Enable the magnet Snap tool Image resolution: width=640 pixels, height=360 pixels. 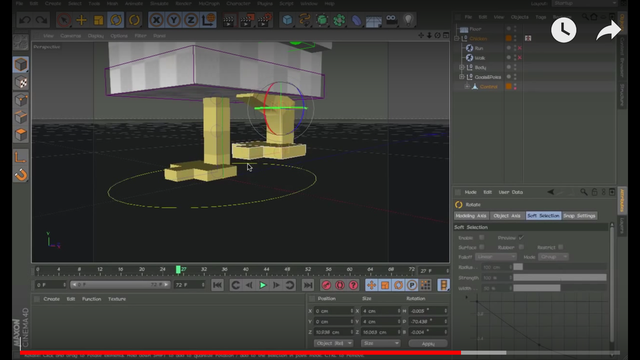tap(21, 175)
